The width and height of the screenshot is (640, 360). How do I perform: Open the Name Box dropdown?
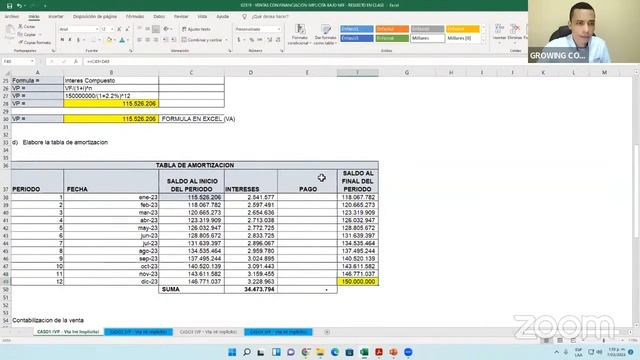click(32, 61)
